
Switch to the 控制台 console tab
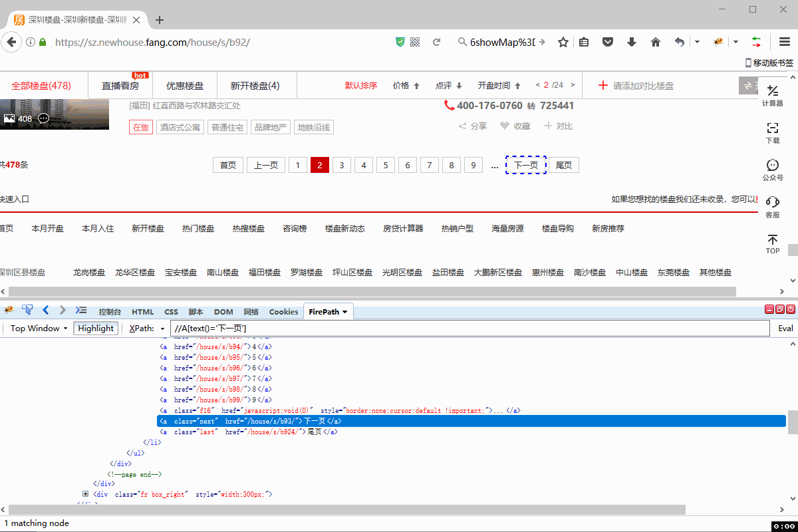(110, 312)
